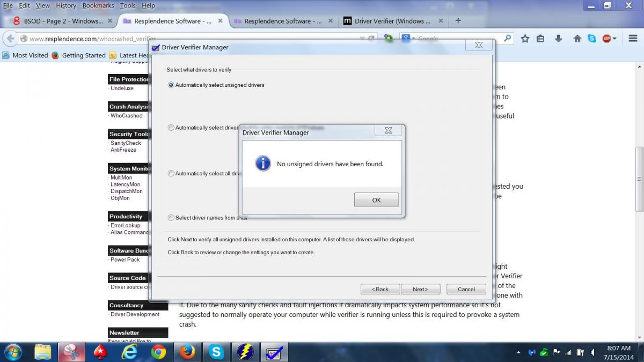Open the Edit menu in Firefox
The image size is (644, 362).
(x=24, y=5)
